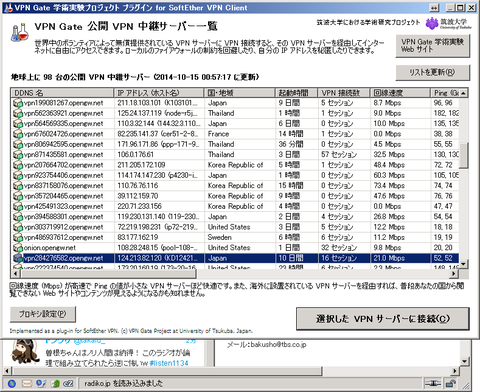Sort by the VPN 接続数 column header
480x392 pixels.
[x=344, y=93]
